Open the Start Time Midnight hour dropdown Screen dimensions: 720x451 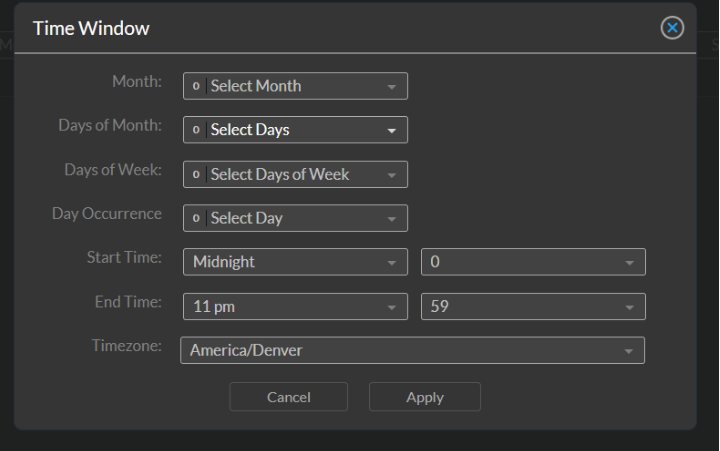tap(295, 262)
